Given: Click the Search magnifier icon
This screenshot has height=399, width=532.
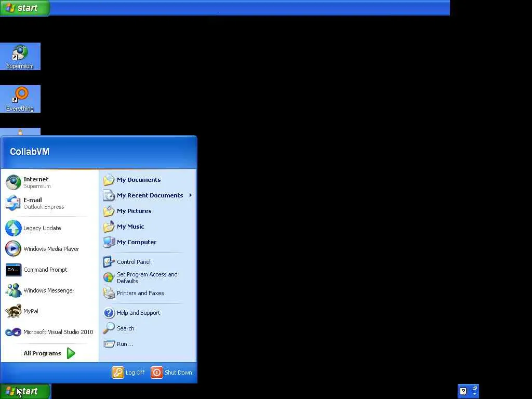Looking at the screenshot, I should [109, 328].
